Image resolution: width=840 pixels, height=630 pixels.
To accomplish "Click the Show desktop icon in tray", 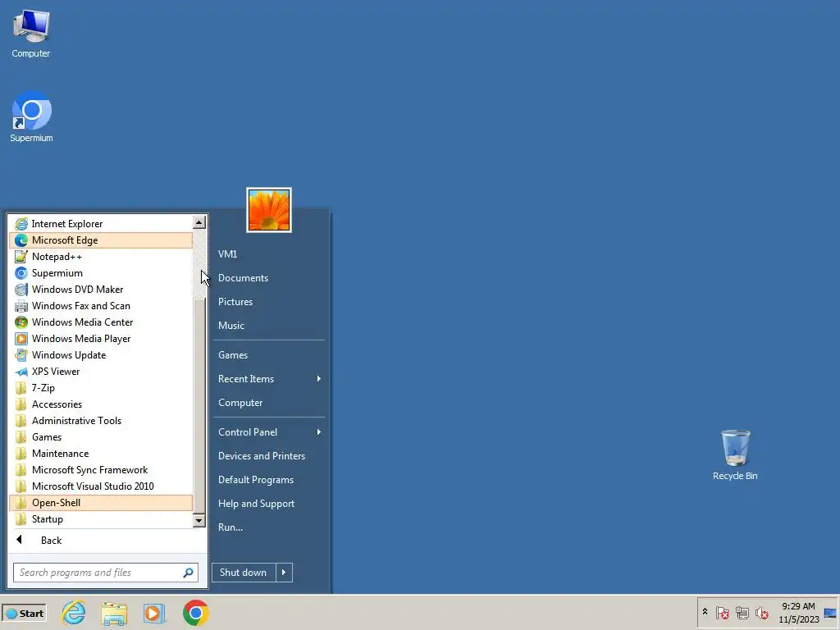I will [x=830, y=613].
